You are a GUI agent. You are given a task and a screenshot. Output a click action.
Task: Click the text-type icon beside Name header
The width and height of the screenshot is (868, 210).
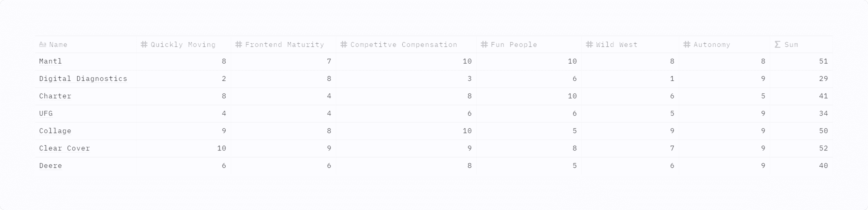42,45
